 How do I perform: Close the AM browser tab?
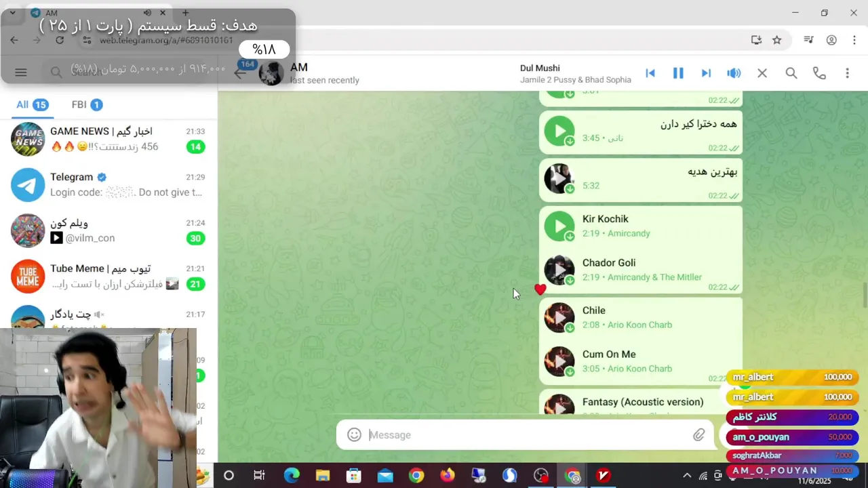pyautogui.click(x=163, y=13)
